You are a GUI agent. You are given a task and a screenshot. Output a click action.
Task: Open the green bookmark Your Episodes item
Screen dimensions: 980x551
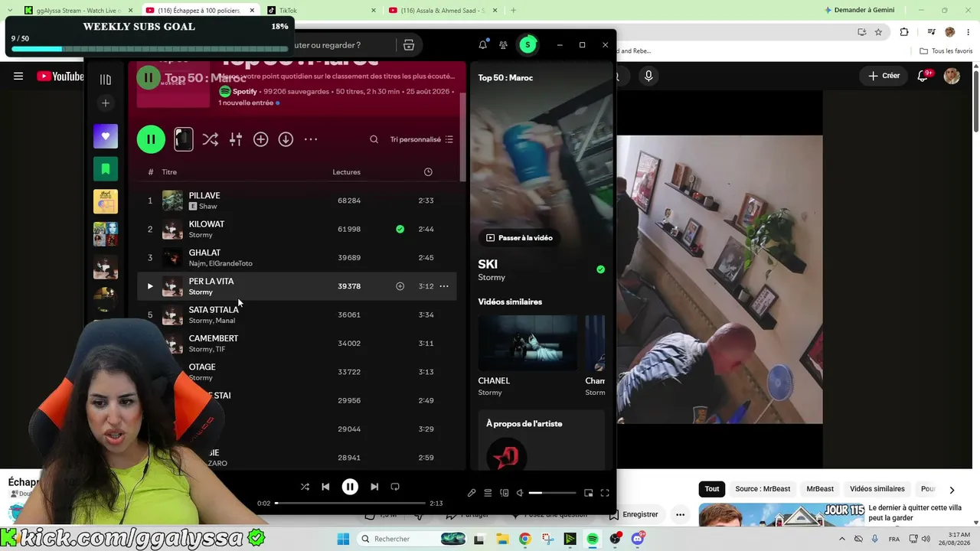coord(106,168)
